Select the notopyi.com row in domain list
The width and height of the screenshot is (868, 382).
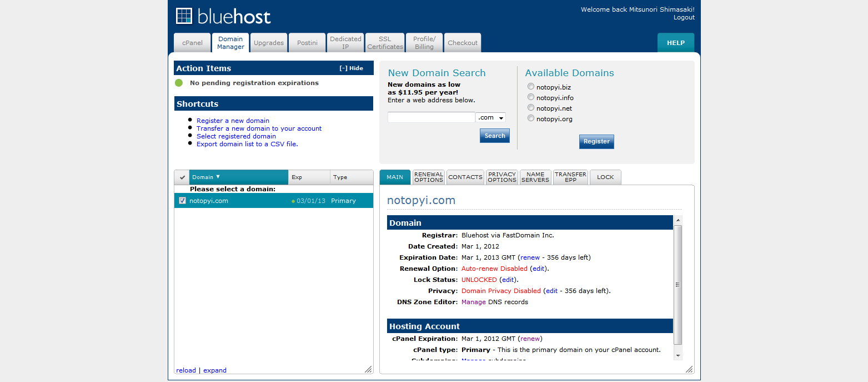pos(274,201)
